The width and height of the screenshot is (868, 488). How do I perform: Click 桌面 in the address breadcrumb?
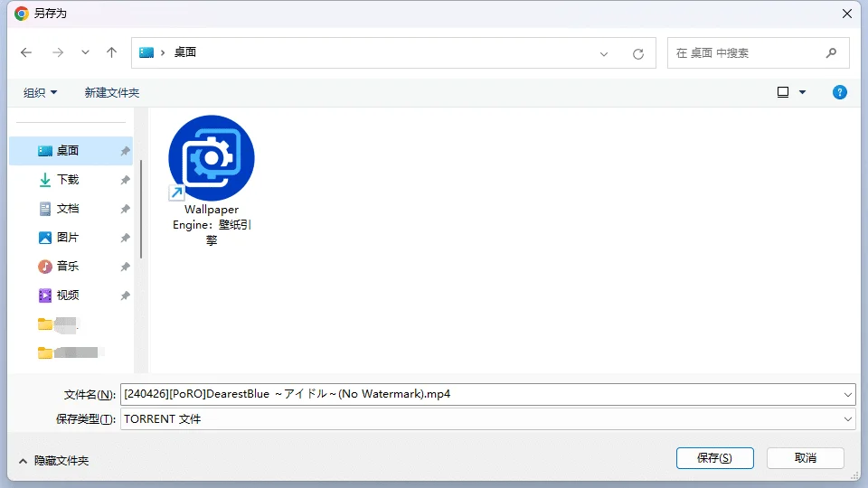[184, 52]
